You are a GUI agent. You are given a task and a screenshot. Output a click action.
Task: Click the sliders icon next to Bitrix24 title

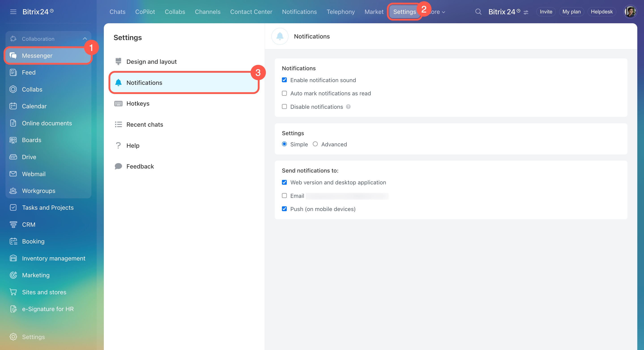(526, 12)
